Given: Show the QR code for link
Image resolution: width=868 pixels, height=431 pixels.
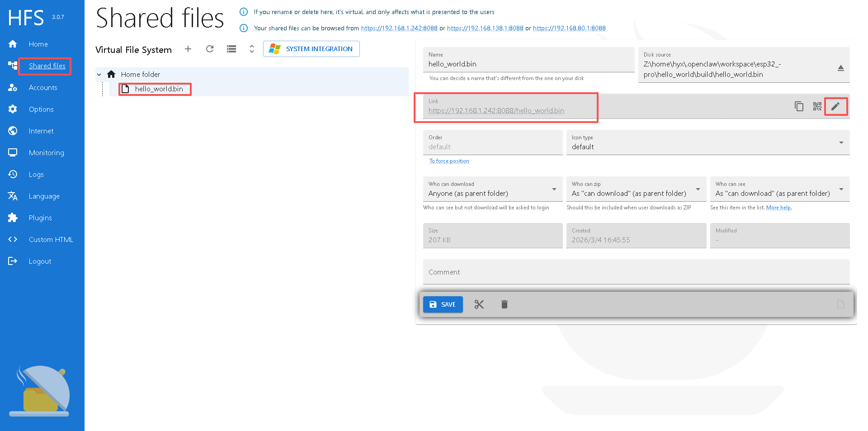Looking at the screenshot, I should (817, 106).
